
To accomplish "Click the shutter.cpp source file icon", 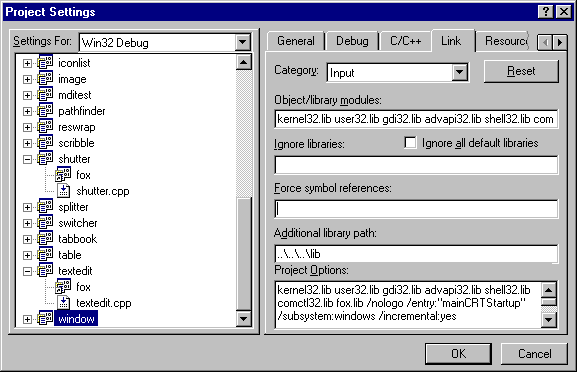I will click(x=64, y=191).
